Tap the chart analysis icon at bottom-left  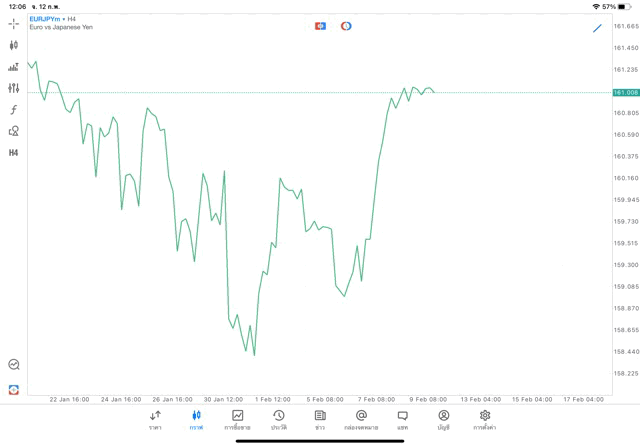tap(14, 365)
